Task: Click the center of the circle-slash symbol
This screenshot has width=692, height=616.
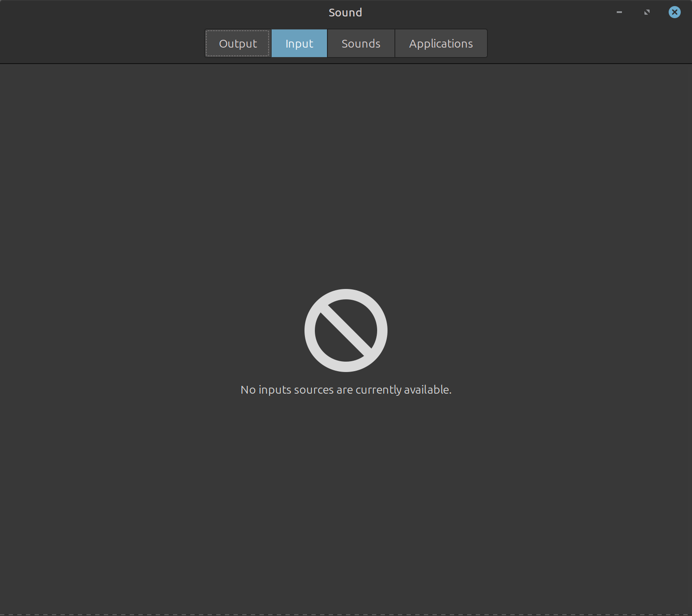Action: point(346,330)
